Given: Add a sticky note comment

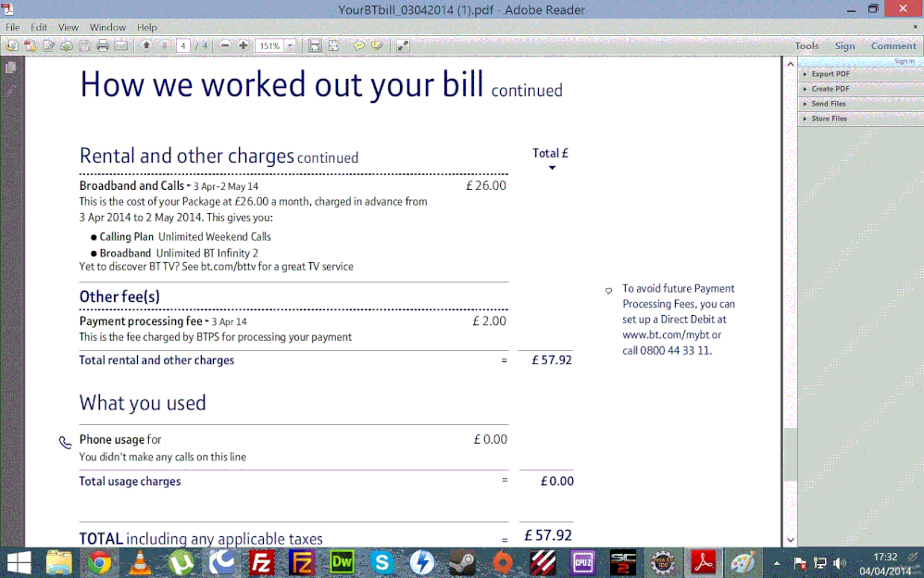Looking at the screenshot, I should pos(358,45).
